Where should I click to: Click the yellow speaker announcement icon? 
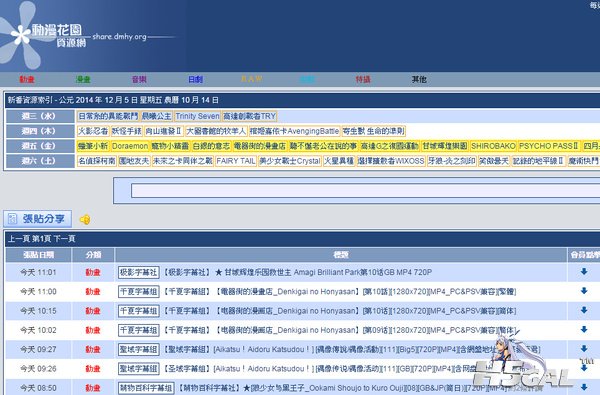click(85, 220)
